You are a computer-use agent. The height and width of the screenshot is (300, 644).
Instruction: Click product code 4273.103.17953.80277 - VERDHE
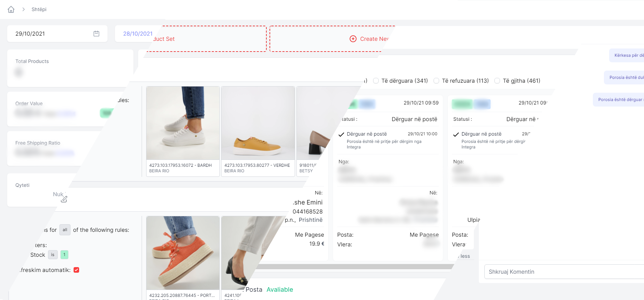(x=257, y=165)
